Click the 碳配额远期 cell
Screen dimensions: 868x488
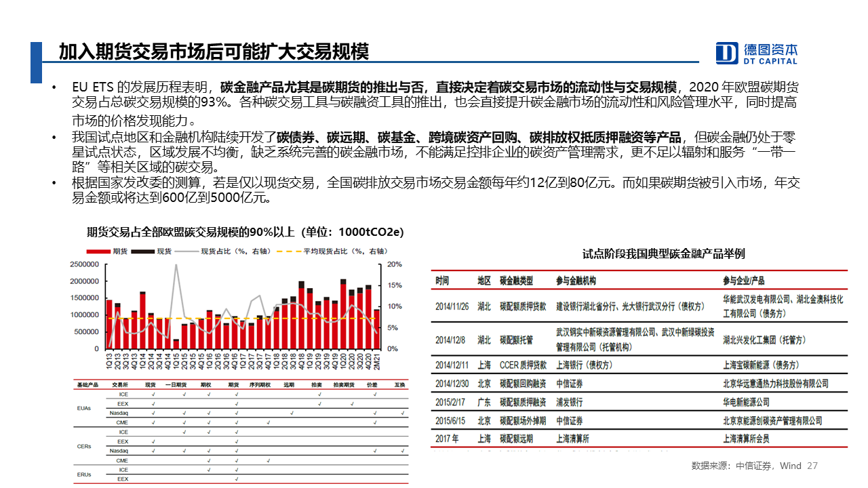click(x=516, y=439)
